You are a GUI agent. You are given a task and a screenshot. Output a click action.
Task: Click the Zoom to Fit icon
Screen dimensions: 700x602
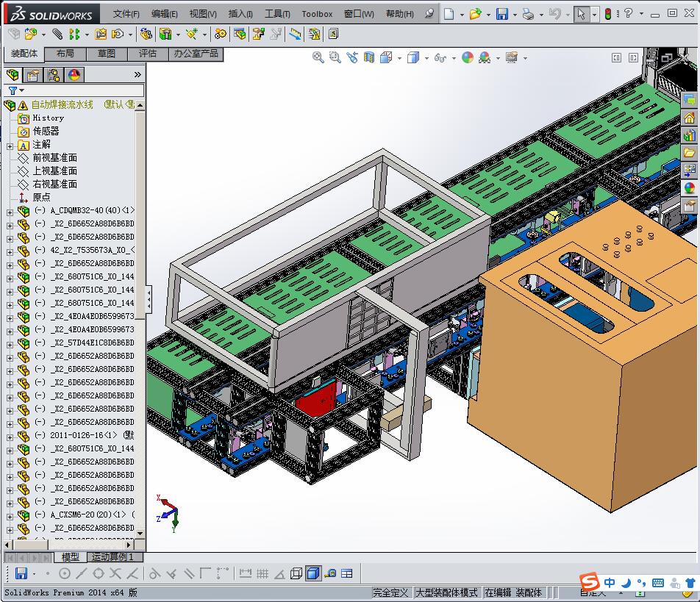(318, 57)
